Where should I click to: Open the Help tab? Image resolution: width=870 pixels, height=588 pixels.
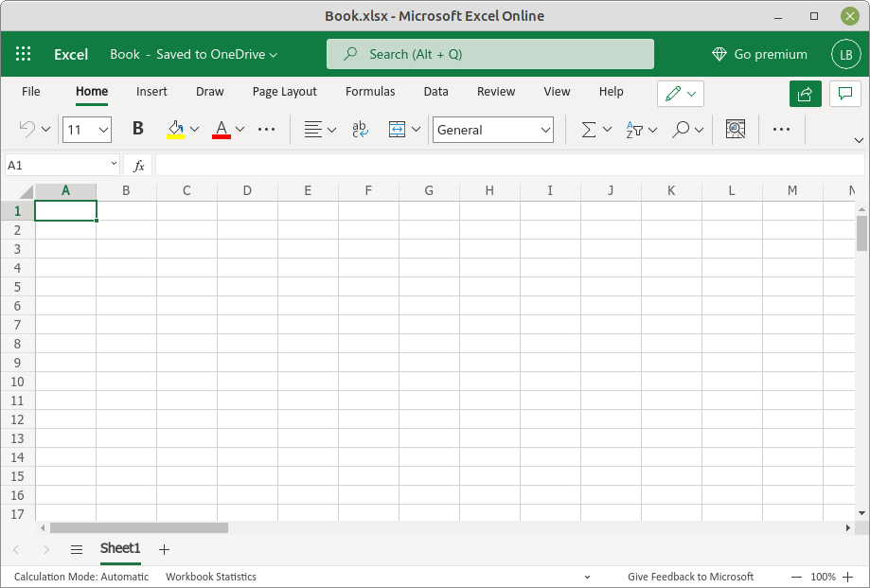coord(611,92)
